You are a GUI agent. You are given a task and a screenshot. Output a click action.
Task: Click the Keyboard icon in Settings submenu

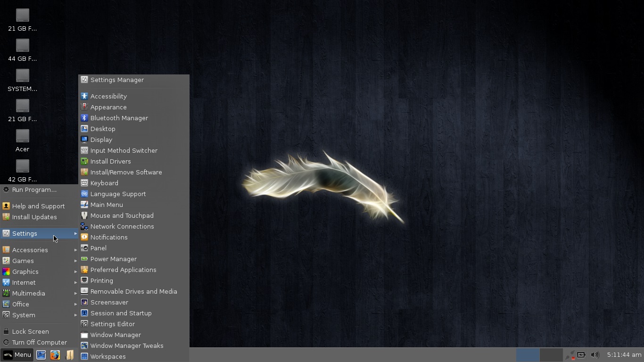click(84, 183)
